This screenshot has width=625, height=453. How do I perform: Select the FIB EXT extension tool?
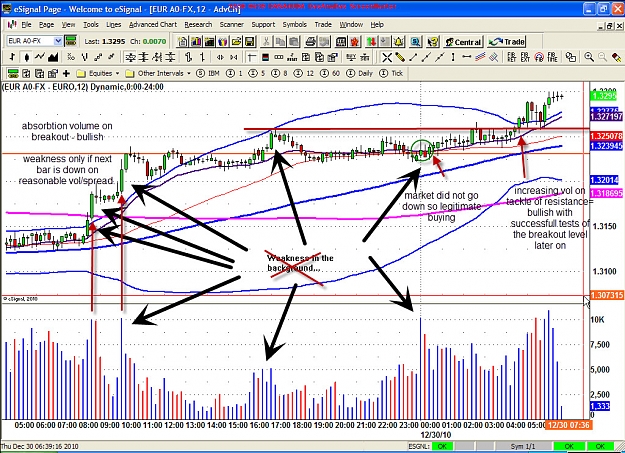[525, 57]
